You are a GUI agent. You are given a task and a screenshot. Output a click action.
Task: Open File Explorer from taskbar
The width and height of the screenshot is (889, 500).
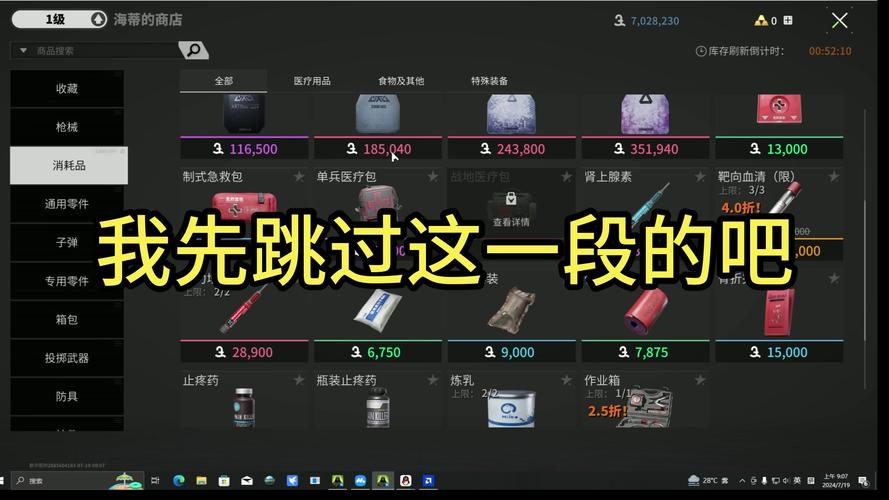pos(201,480)
